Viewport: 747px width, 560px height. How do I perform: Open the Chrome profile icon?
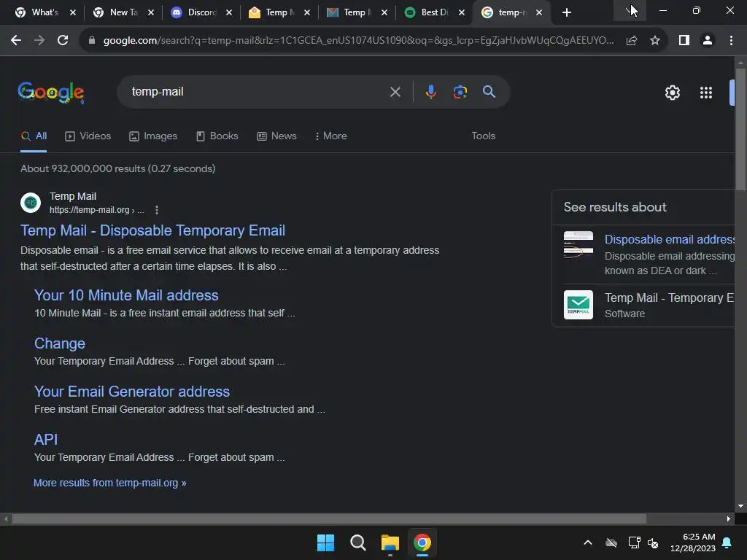coord(708,41)
